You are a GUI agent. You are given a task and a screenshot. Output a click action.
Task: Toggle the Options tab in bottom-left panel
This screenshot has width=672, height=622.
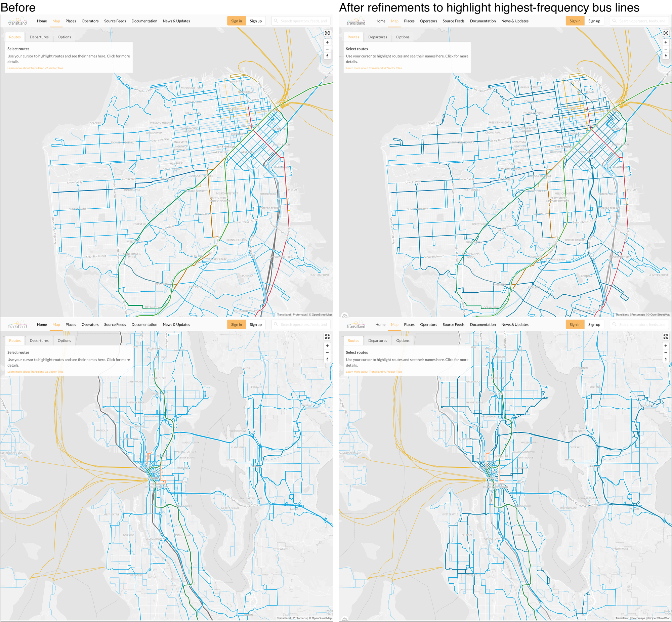point(65,340)
